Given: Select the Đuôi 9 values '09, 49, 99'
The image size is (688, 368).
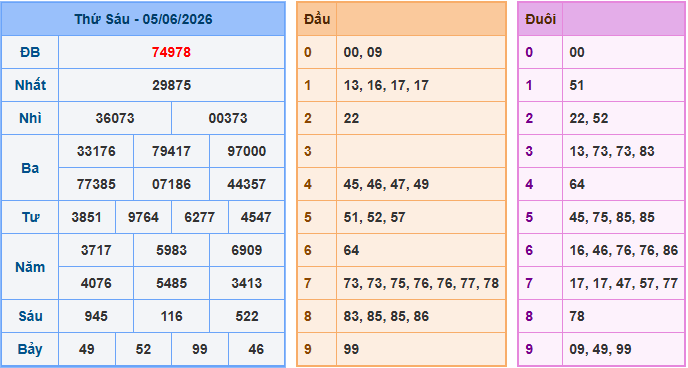Looking at the screenshot, I should point(600,350).
